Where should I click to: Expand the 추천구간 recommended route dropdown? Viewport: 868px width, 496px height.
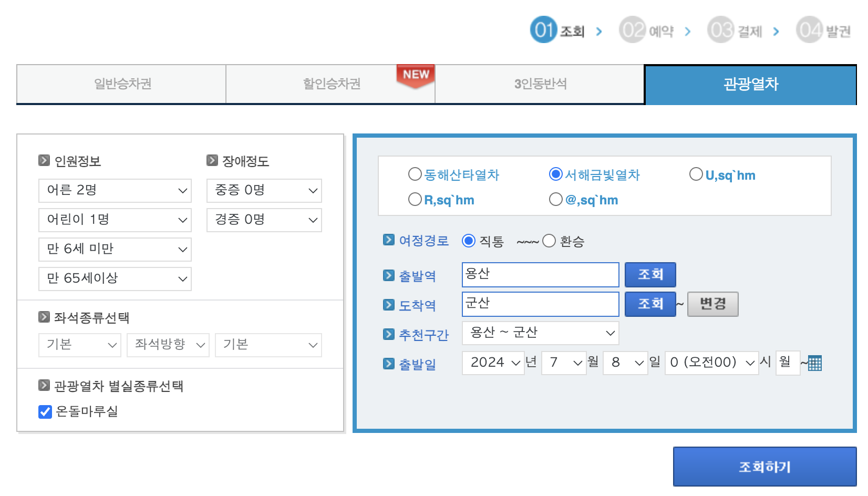tap(540, 333)
